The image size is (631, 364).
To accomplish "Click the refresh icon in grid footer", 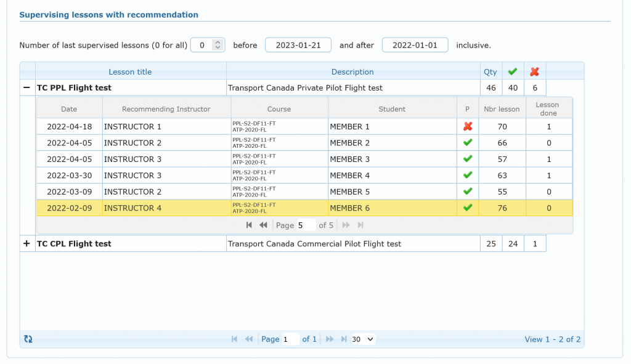I will pos(28,339).
